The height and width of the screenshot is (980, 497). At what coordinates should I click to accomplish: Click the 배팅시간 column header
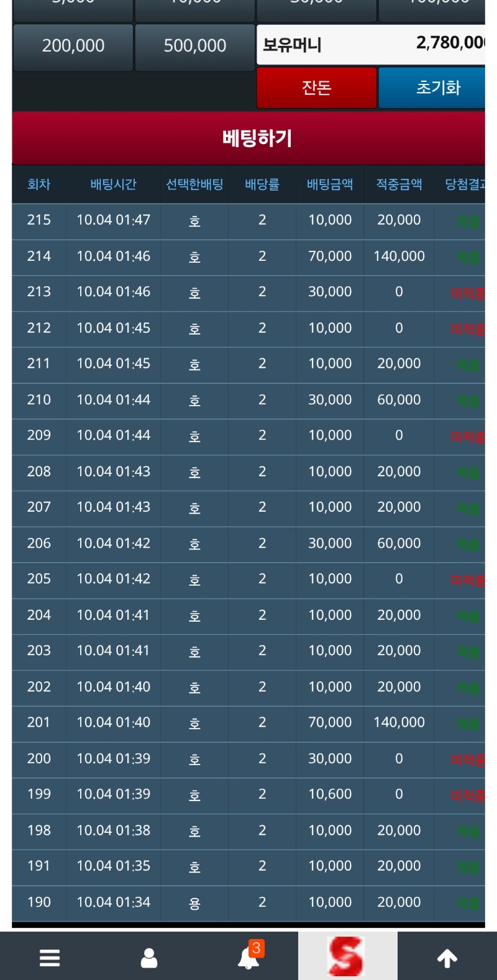(x=113, y=184)
